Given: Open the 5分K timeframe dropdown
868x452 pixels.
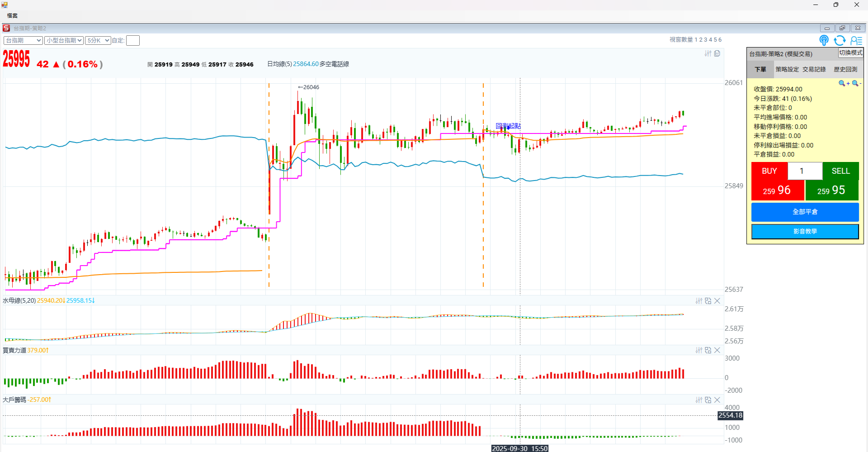Looking at the screenshot, I should pos(98,41).
